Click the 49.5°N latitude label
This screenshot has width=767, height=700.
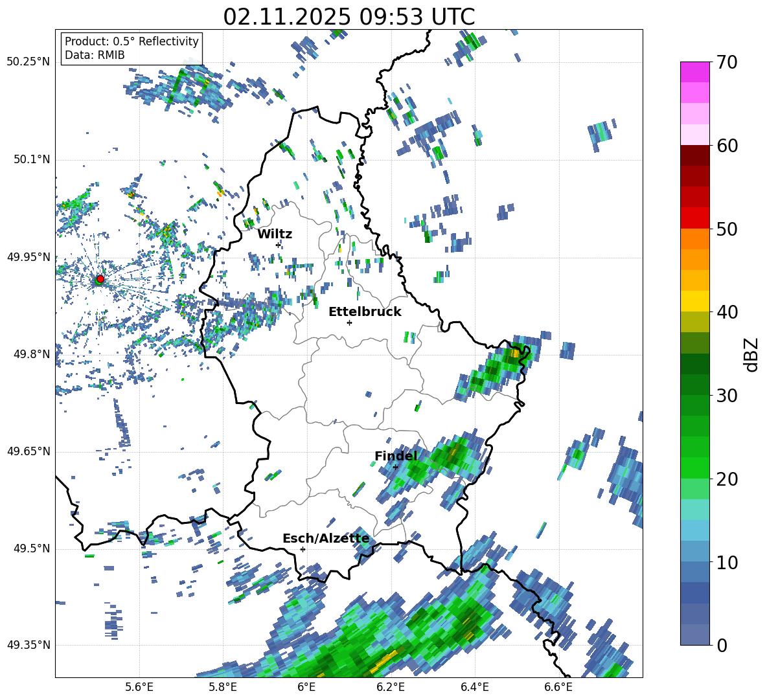(31, 548)
